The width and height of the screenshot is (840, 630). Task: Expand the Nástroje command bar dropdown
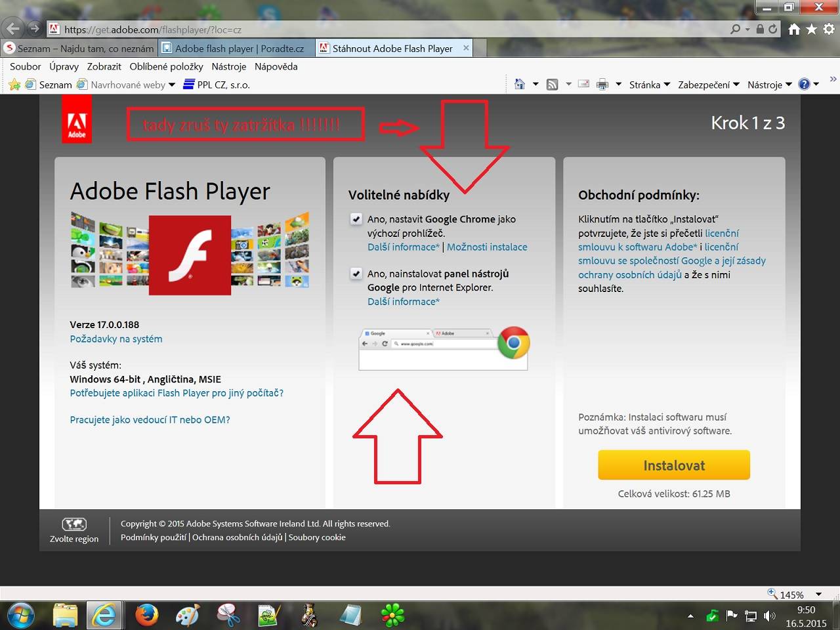[x=770, y=85]
